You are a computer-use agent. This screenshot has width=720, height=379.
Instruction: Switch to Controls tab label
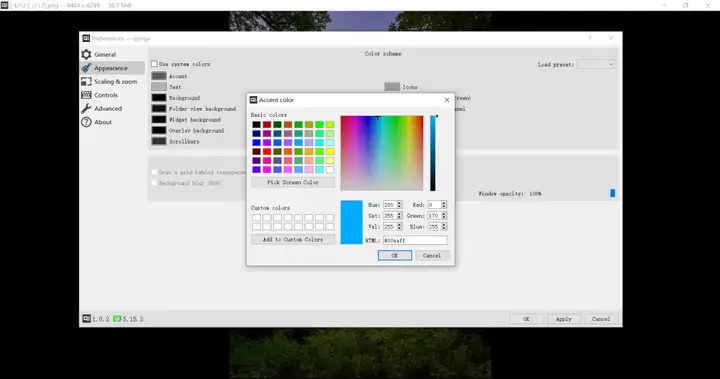pos(106,95)
